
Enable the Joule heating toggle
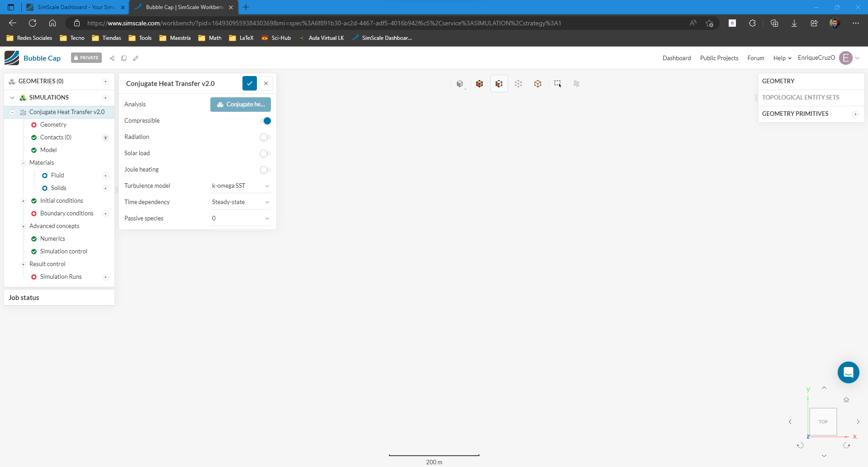click(x=266, y=170)
